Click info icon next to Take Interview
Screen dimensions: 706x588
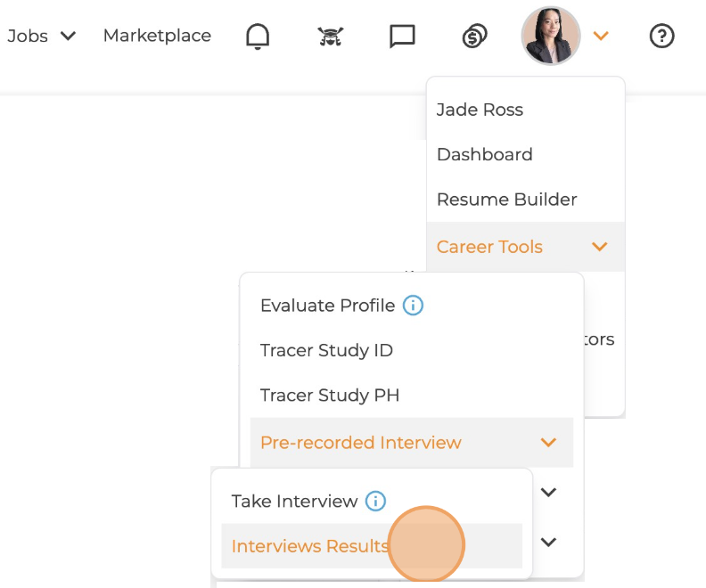click(x=376, y=502)
